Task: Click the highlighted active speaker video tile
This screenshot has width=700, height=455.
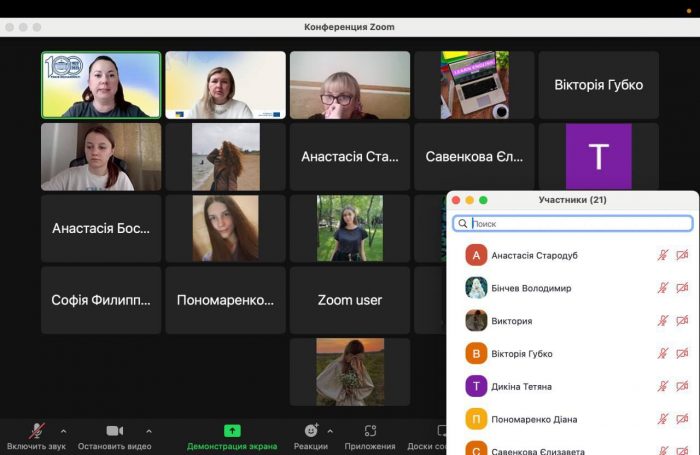Action: (x=101, y=85)
